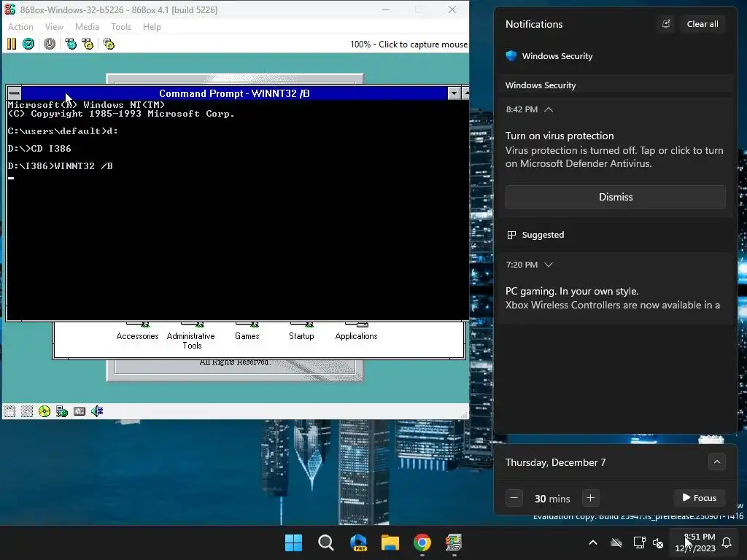Viewport: 747px width, 560px height.
Task: Click the muted volume tray icon
Action: tap(658, 542)
